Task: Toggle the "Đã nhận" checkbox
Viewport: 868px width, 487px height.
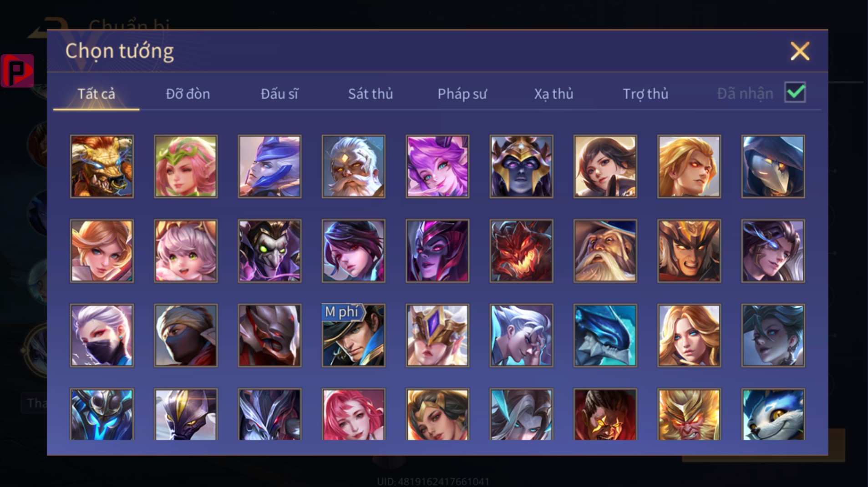Action: (795, 92)
